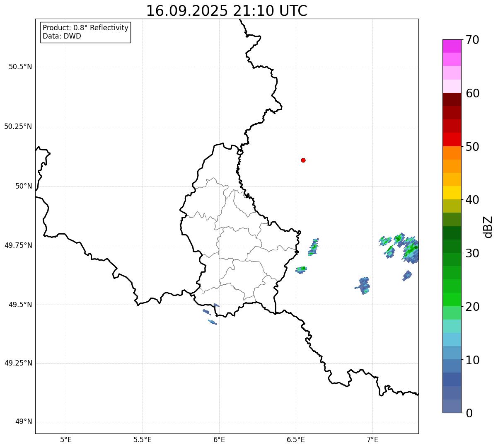Select the Product 0.8° Reflectivity info box

86,32
